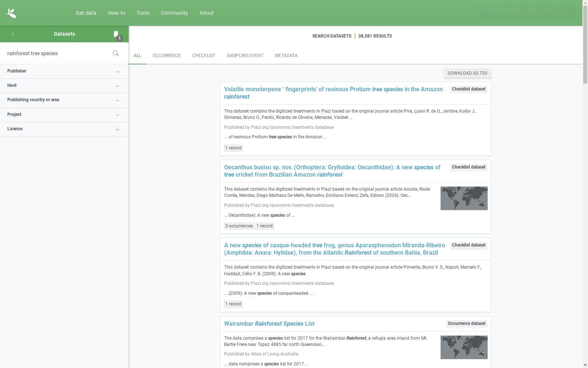Click '1 record' badge in casque-headed frog card
This screenshot has width=588, height=368.
click(233, 304)
